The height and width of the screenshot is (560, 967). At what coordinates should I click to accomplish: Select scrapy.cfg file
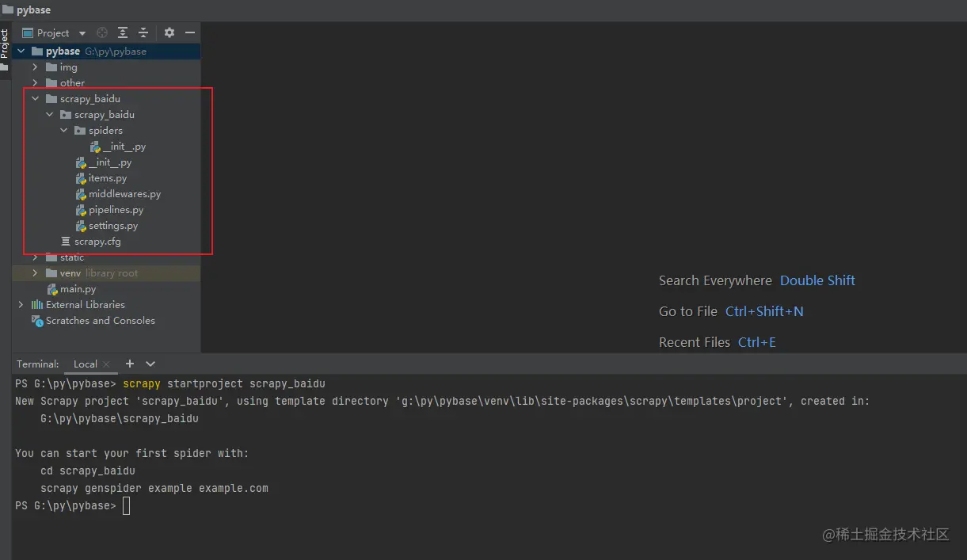(x=97, y=242)
